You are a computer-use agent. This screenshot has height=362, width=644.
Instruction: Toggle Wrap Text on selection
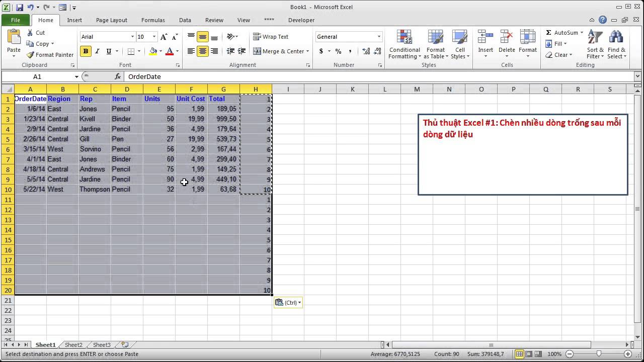pos(271,37)
